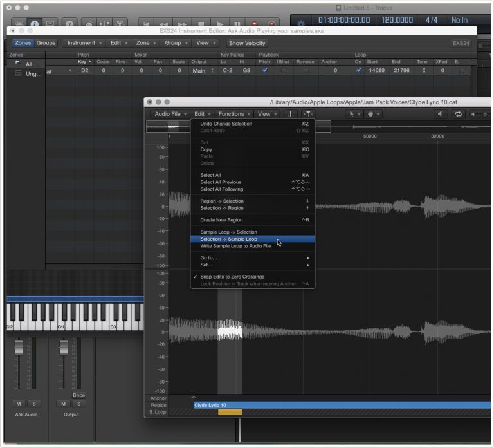Mute the Output channel
Screen dimensions: 494x448
[63, 404]
